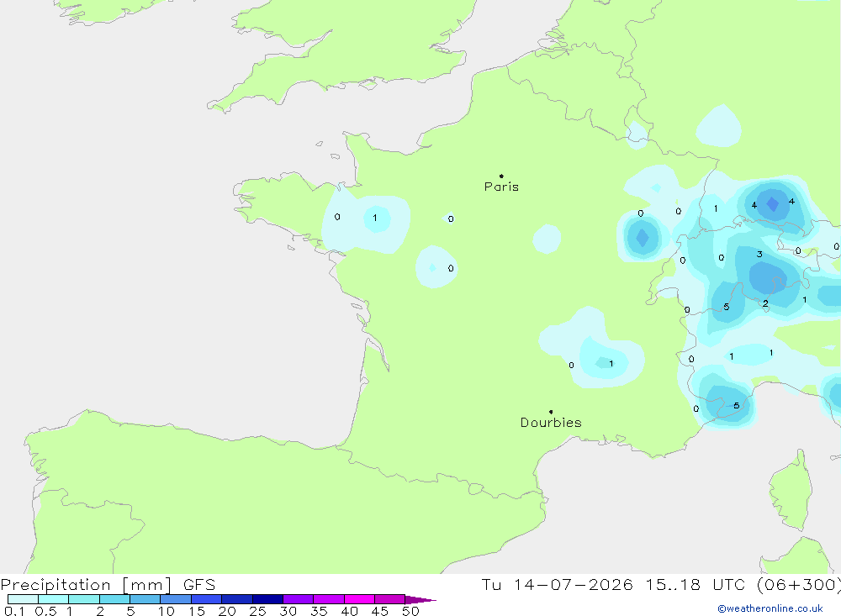Click the lightest 0.1 mm legend swatch
This screenshot has height=616, width=841.
point(23,599)
